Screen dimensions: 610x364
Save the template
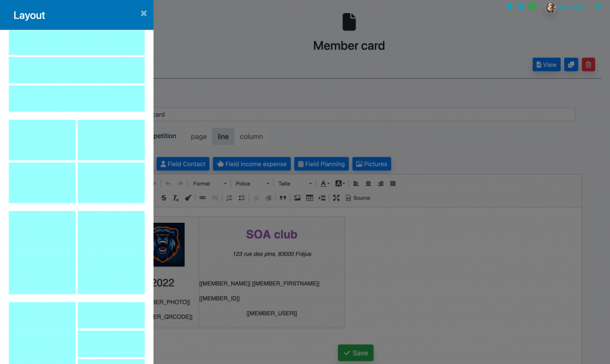(356, 353)
